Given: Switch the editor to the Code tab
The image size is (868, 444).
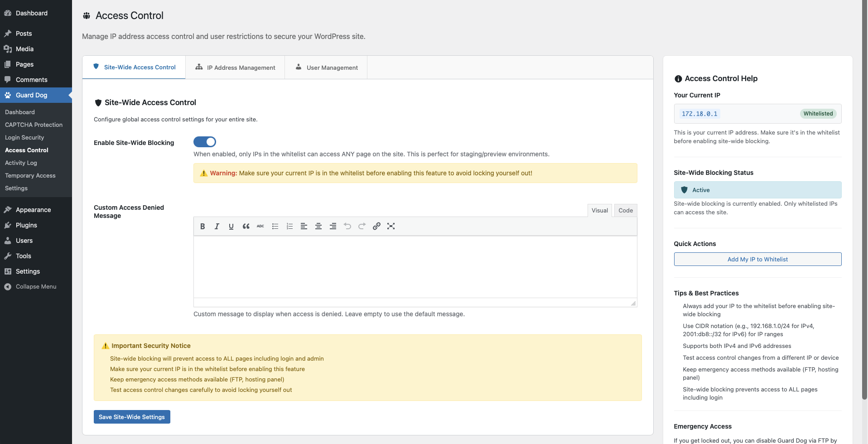Looking at the screenshot, I should [626, 210].
